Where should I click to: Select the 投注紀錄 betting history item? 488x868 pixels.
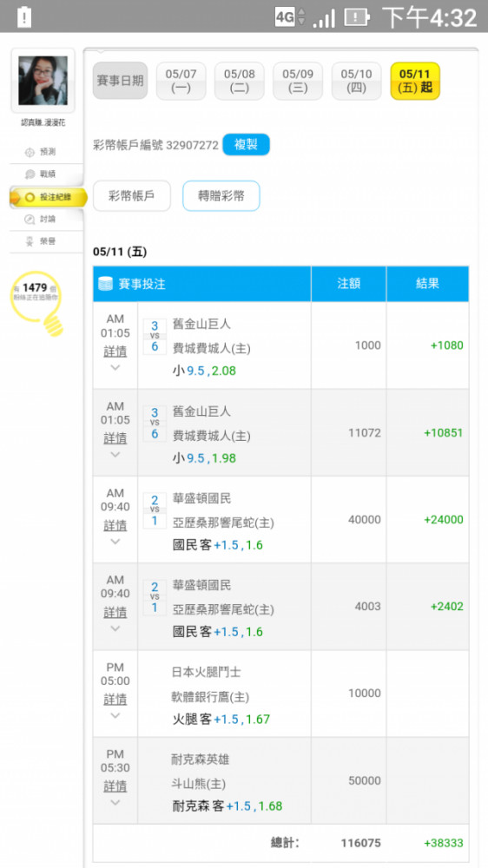[x=48, y=198]
